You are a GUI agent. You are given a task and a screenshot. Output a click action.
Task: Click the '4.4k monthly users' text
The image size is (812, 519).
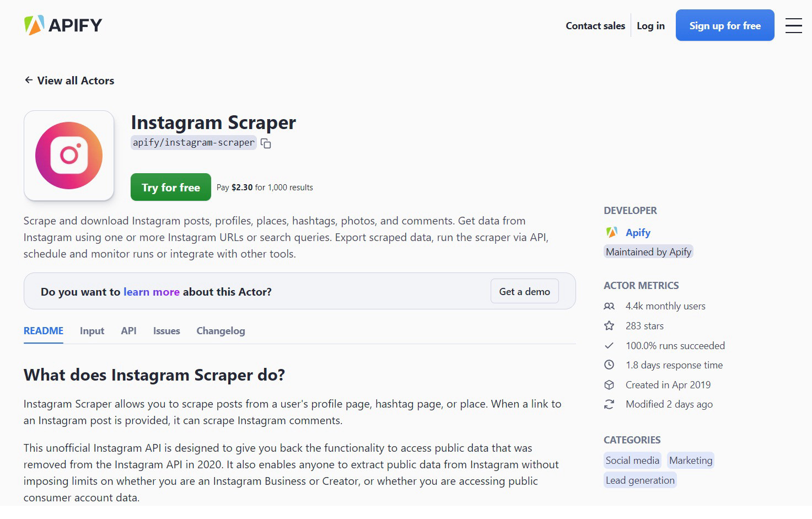point(665,306)
